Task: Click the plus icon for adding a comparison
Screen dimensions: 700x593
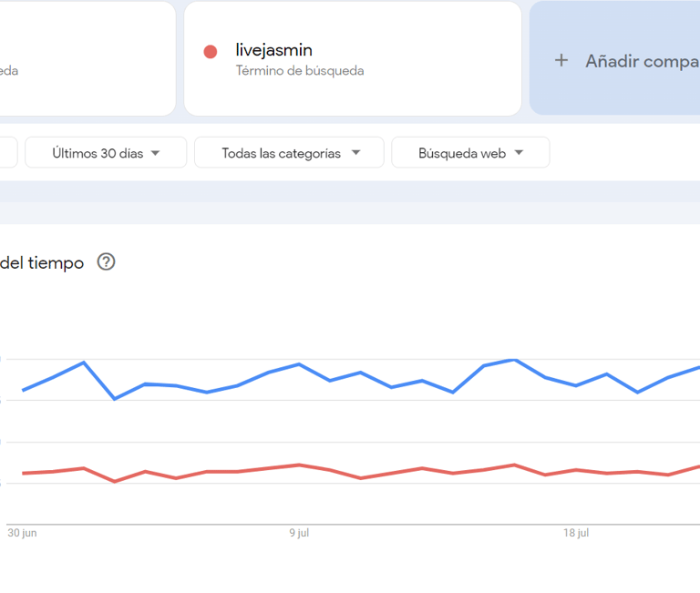Action: tap(561, 61)
